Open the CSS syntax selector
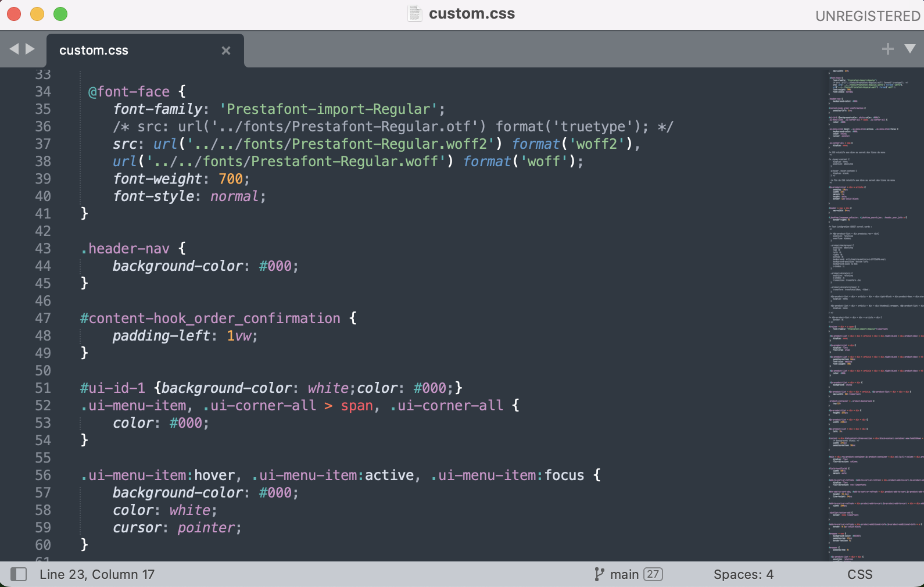 (x=859, y=574)
